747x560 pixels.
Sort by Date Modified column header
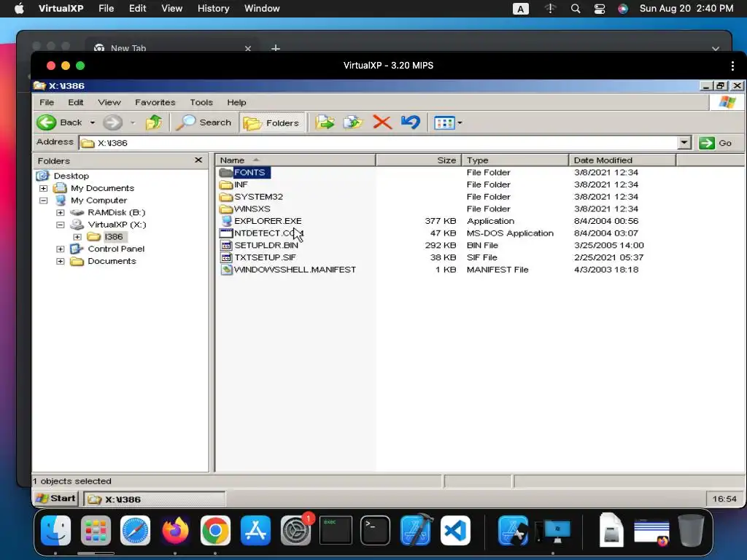pyautogui.click(x=623, y=160)
